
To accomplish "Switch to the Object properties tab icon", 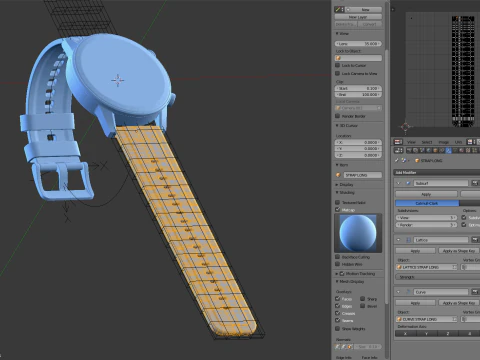I will (x=435, y=151).
